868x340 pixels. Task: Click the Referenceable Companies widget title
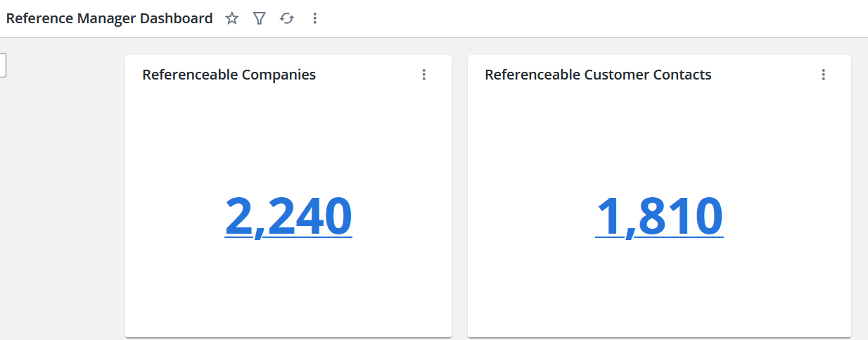tap(229, 75)
